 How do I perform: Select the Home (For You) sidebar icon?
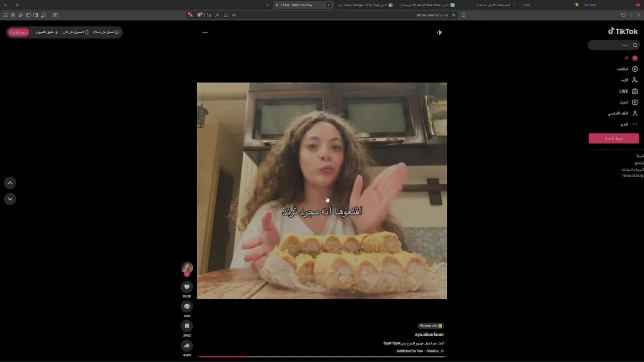[635, 58]
